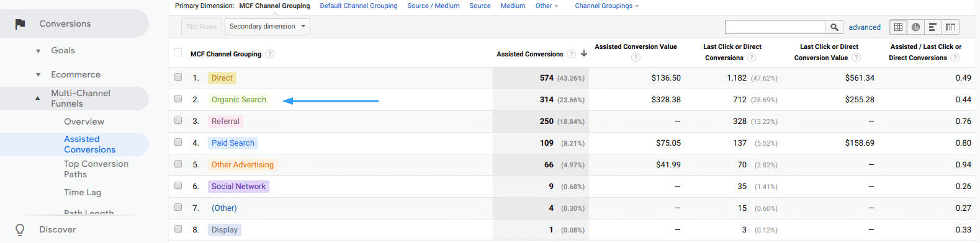Screen dimensions: 980x243
Task: Open the Time Lag report
Action: (x=83, y=192)
